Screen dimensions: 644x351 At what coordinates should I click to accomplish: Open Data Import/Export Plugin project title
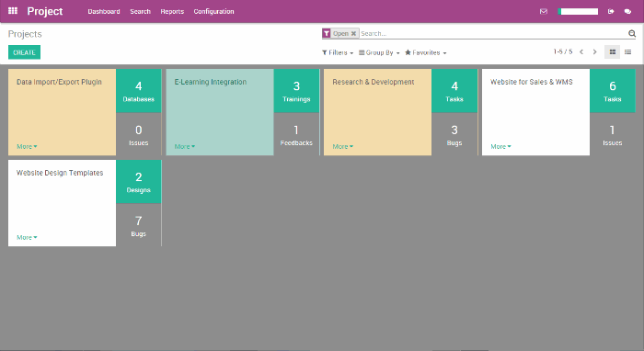coord(59,82)
